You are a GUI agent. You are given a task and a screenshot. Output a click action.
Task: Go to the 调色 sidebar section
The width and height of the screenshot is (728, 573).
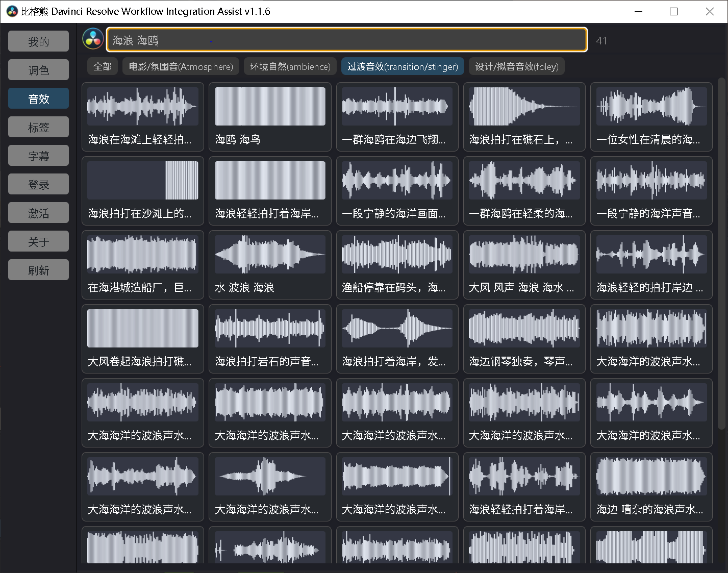click(x=39, y=70)
